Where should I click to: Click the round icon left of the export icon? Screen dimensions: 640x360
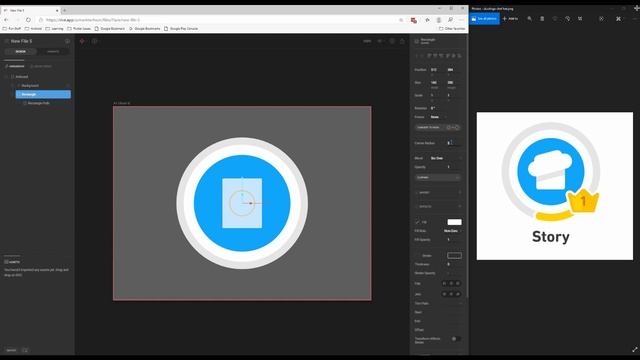click(392, 41)
